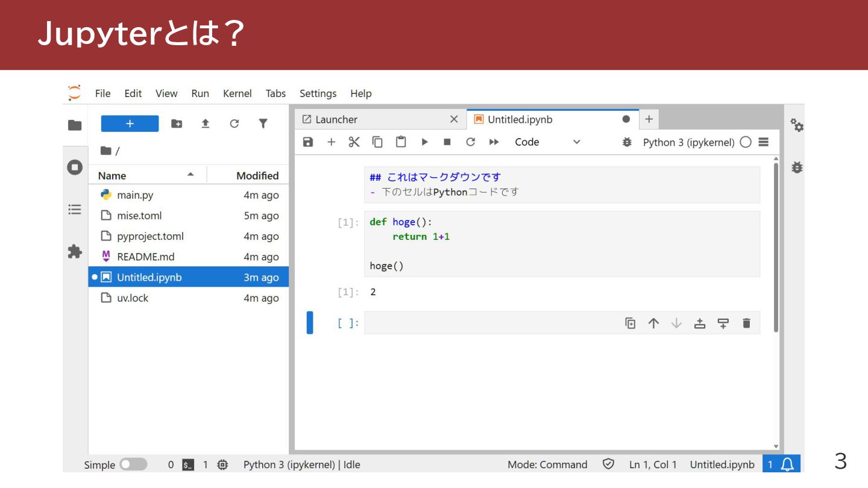Select README.md in file list
This screenshot has height=488, width=868.
coord(189,257)
